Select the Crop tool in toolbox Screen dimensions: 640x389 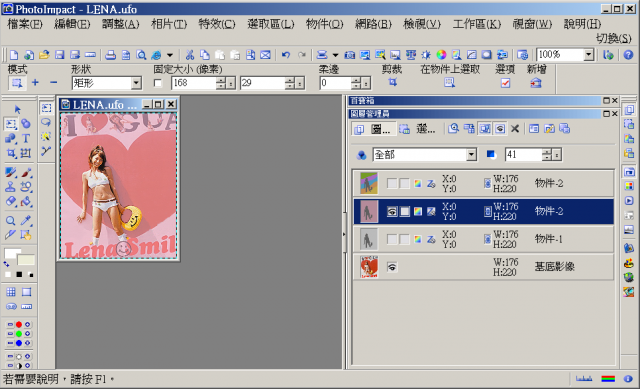tap(11, 153)
